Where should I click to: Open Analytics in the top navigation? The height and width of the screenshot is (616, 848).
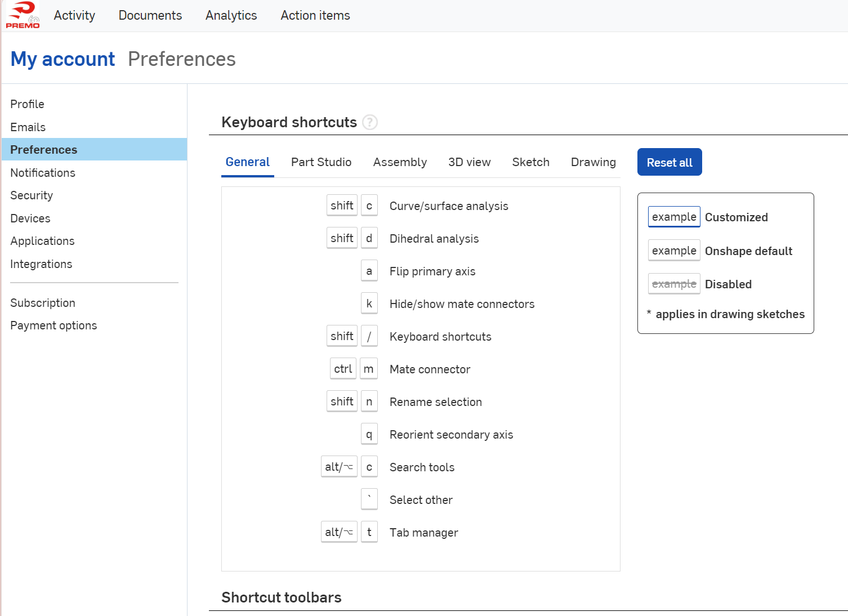click(x=231, y=16)
